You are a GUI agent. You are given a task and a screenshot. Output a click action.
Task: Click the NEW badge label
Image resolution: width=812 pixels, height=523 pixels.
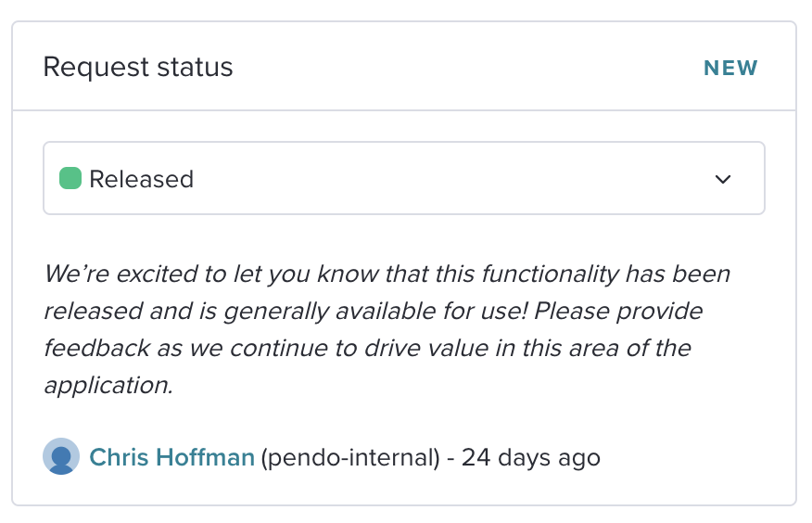[730, 68]
